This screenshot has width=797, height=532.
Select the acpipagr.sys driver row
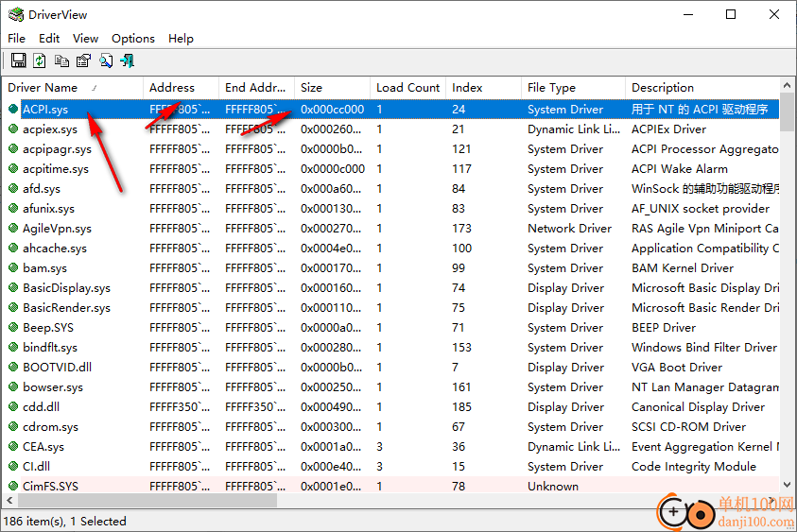(391, 149)
